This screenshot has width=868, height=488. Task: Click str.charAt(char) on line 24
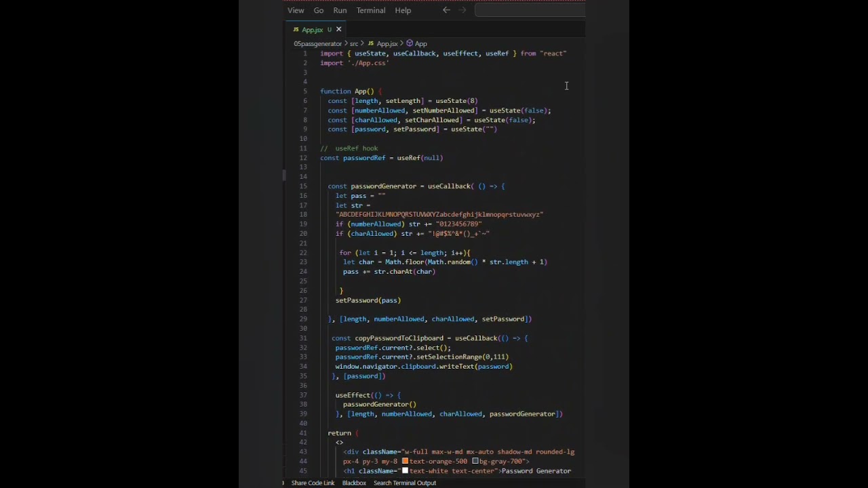pyautogui.click(x=405, y=272)
